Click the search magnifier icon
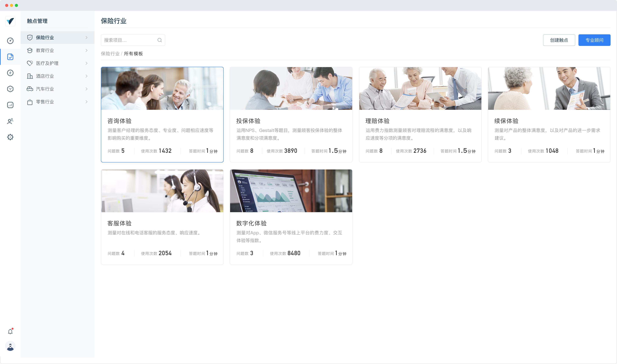617x364 pixels. pos(160,40)
